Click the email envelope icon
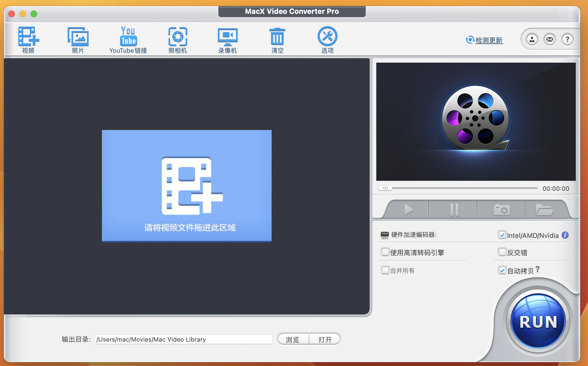Screen dimensions: 588x366 coord(549,40)
